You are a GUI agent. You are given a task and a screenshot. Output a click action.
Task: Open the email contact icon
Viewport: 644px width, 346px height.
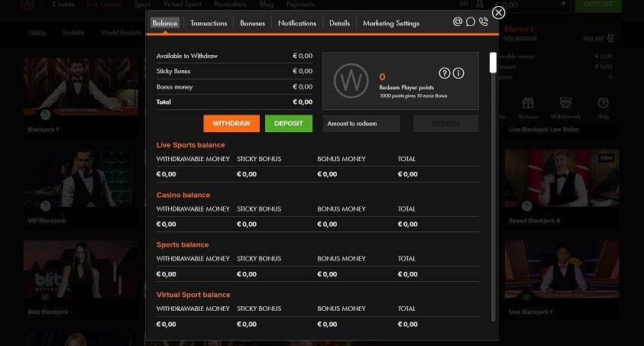(457, 21)
